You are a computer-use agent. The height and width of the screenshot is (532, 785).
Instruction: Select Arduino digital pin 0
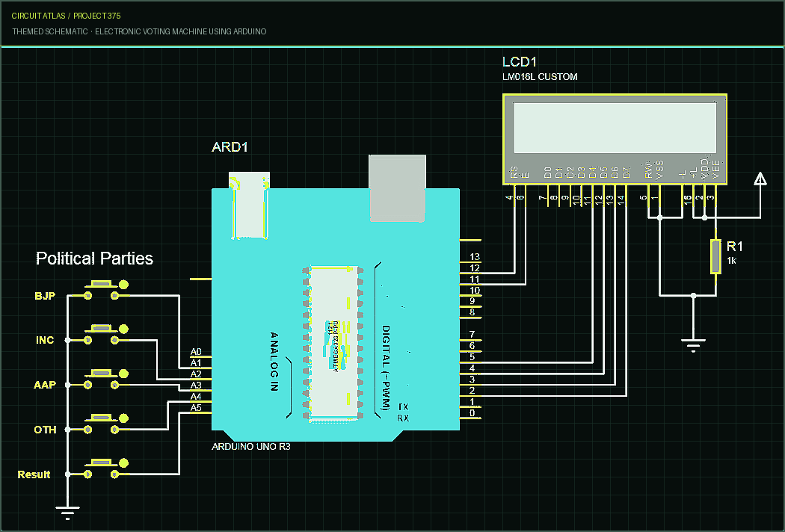point(472,413)
